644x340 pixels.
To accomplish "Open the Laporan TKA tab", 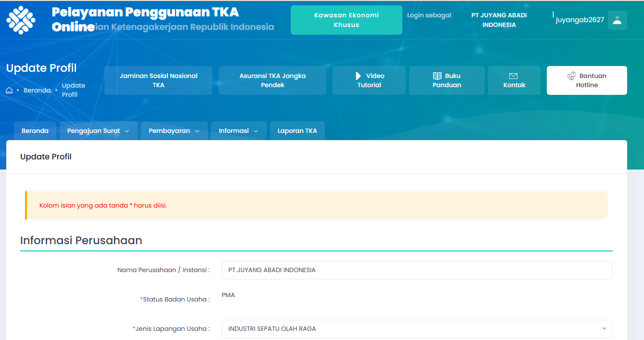I will pyautogui.click(x=297, y=131).
